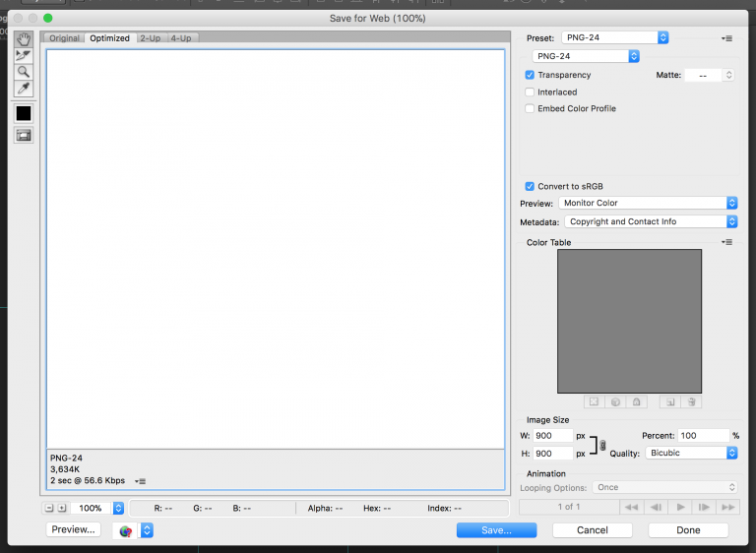Switch to the 2-Up tab
Screen dimensions: 756x553
(x=151, y=38)
